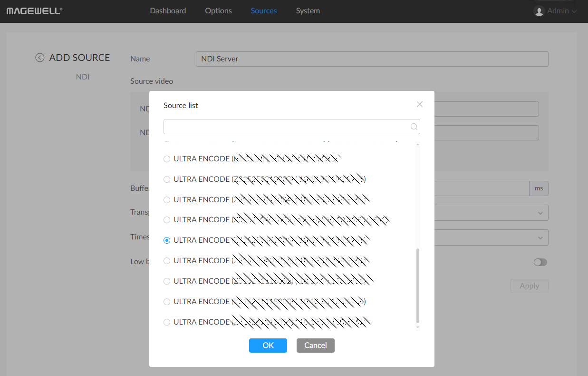The image size is (588, 376).
Task: Click the source list vertical scrollbar thumb
Action: pyautogui.click(x=418, y=286)
